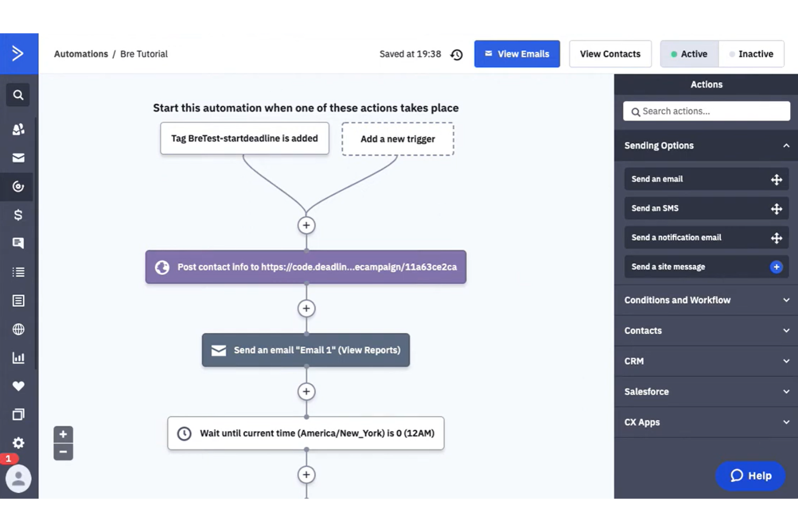Click View Emails button

pyautogui.click(x=517, y=54)
